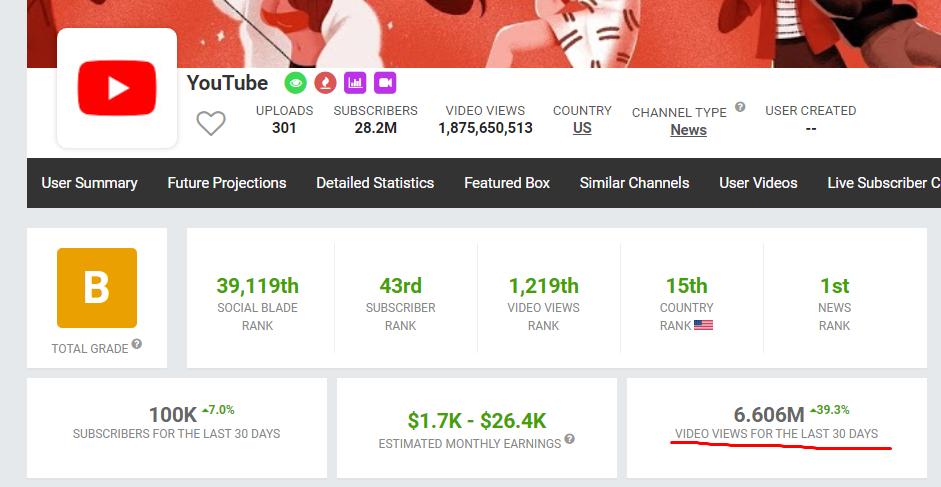The height and width of the screenshot is (487, 941).
Task: Click the Subscribers For The Last 30 Days label
Action: pyautogui.click(x=176, y=434)
